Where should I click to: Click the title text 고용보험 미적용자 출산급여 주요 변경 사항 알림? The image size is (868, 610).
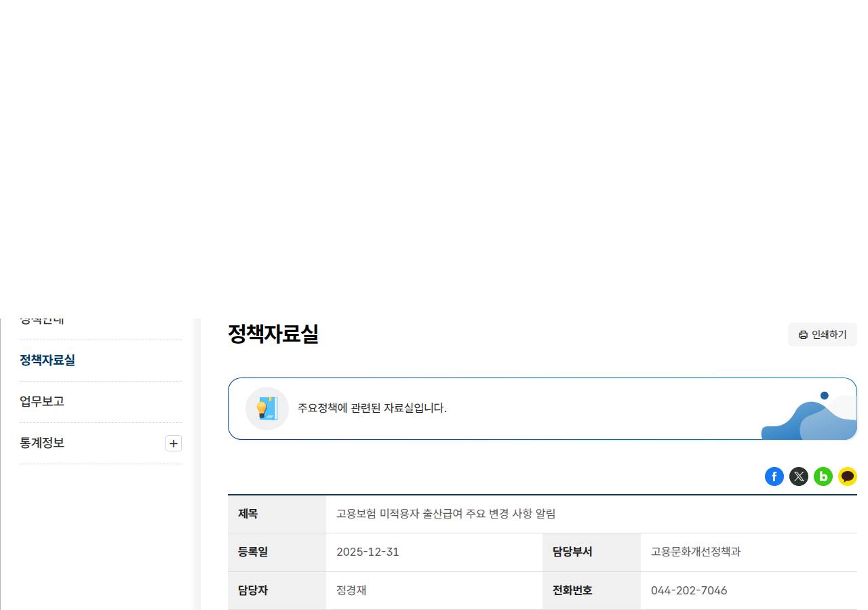pyautogui.click(x=446, y=514)
